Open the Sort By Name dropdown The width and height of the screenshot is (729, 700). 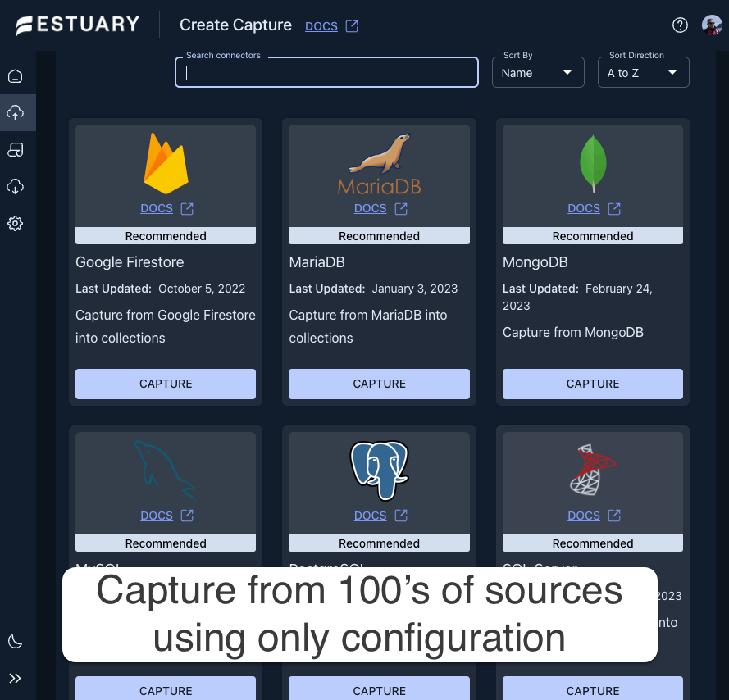tap(538, 72)
